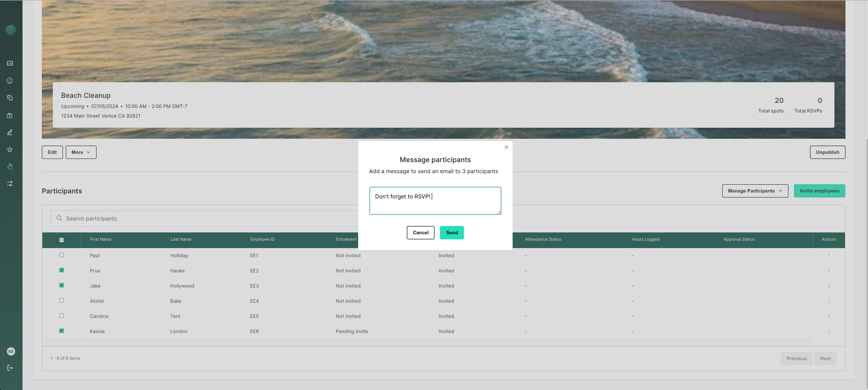Select the raised hand volunteering icon
Screen dimensions: 868x390
pos(10,167)
